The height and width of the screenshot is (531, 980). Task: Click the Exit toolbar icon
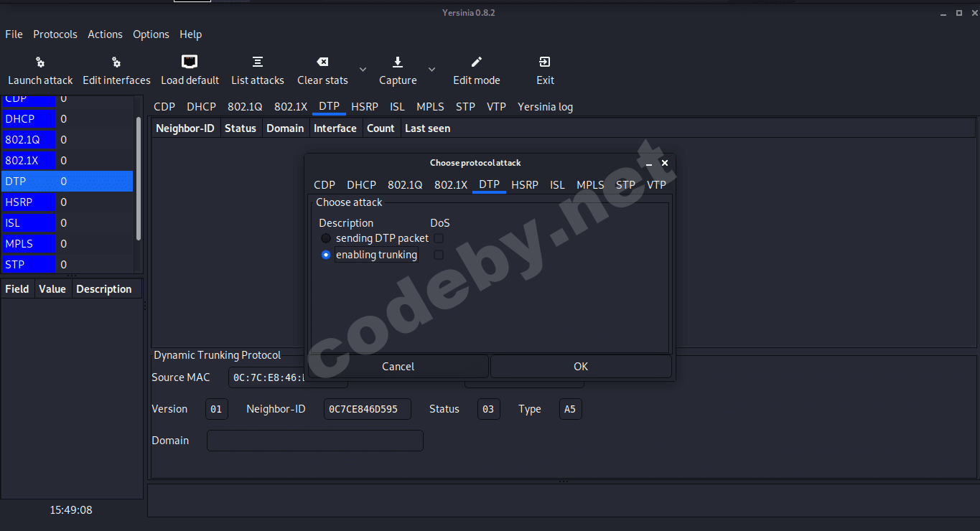click(x=543, y=69)
